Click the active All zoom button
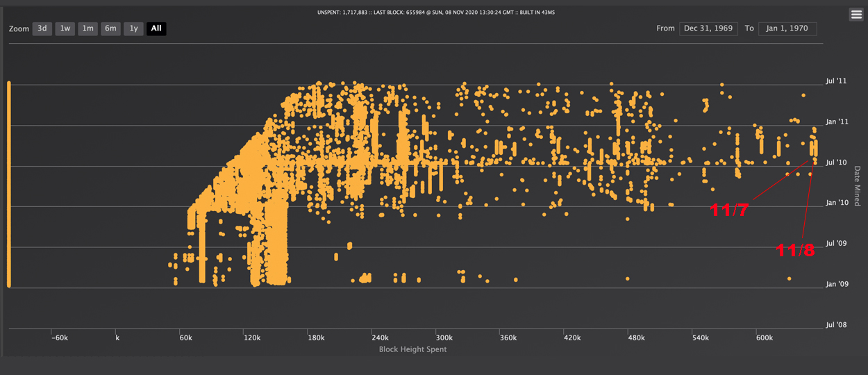The width and height of the screenshot is (868, 375). [156, 28]
